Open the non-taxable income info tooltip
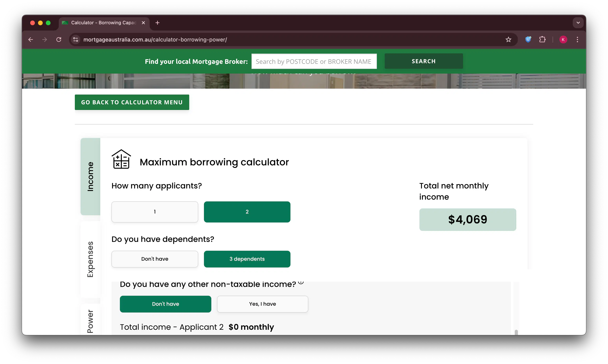The width and height of the screenshot is (608, 364). tap(301, 283)
